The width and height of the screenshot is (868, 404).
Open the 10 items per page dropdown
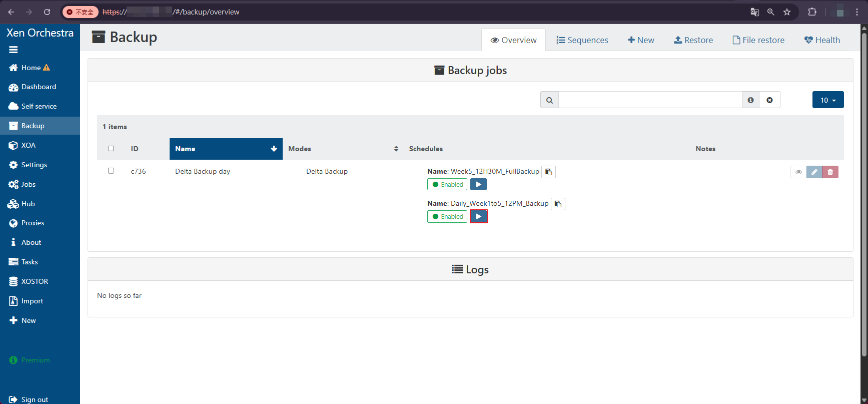tap(828, 100)
